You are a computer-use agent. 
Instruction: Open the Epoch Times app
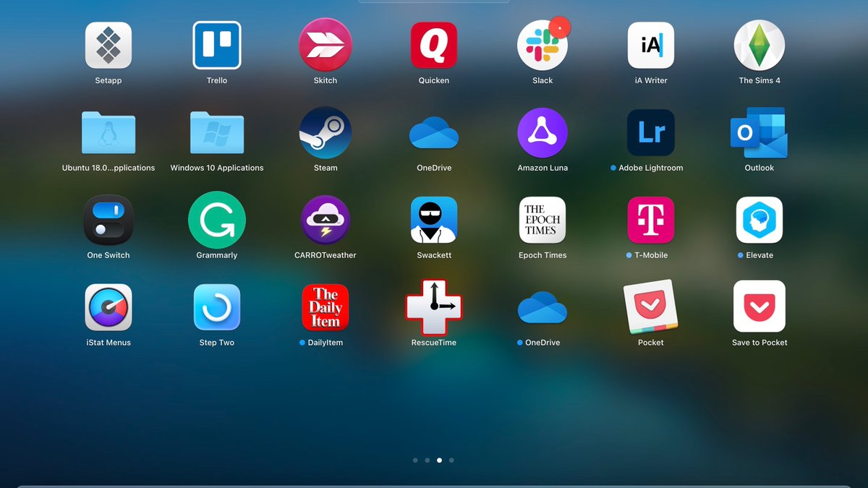[x=542, y=220]
